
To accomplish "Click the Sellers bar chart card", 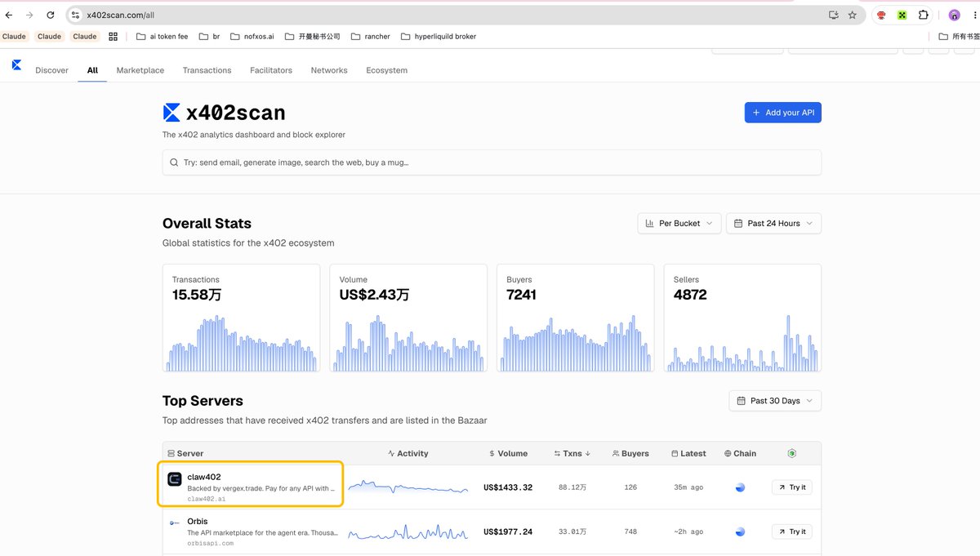I will tap(742, 318).
